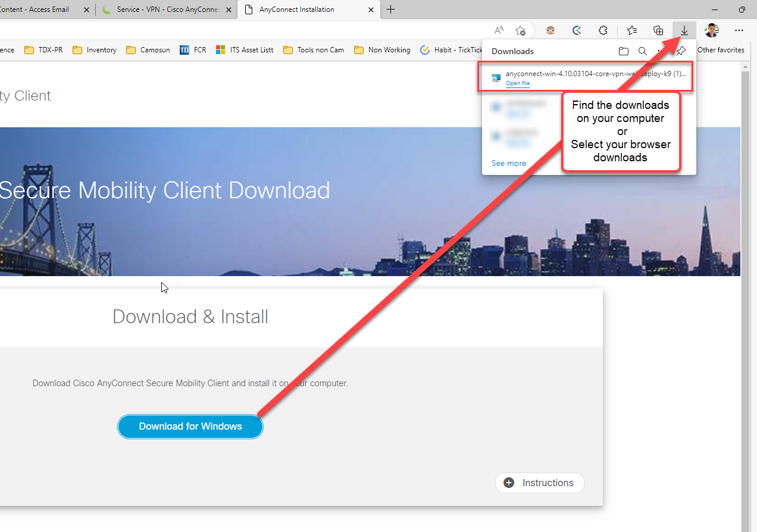757x532 pixels.
Task: Click the TickTick checkmark bookmark icon
Action: (425, 50)
